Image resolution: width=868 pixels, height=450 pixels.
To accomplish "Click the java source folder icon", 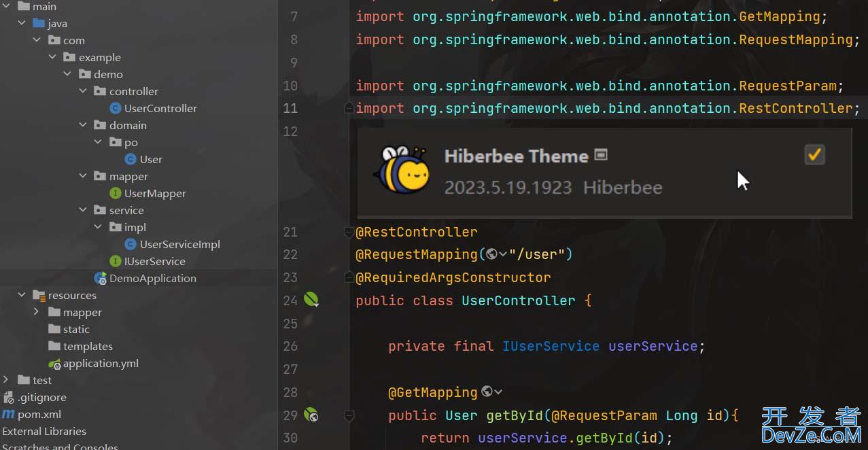I will point(39,23).
